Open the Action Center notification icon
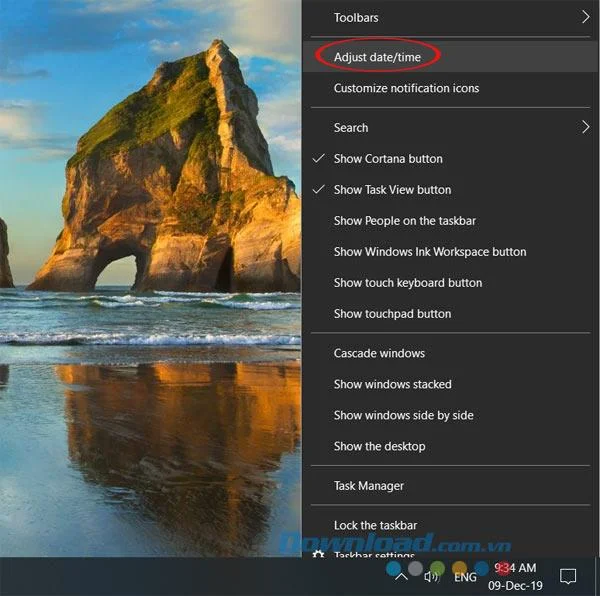The image size is (600, 596). click(567, 576)
